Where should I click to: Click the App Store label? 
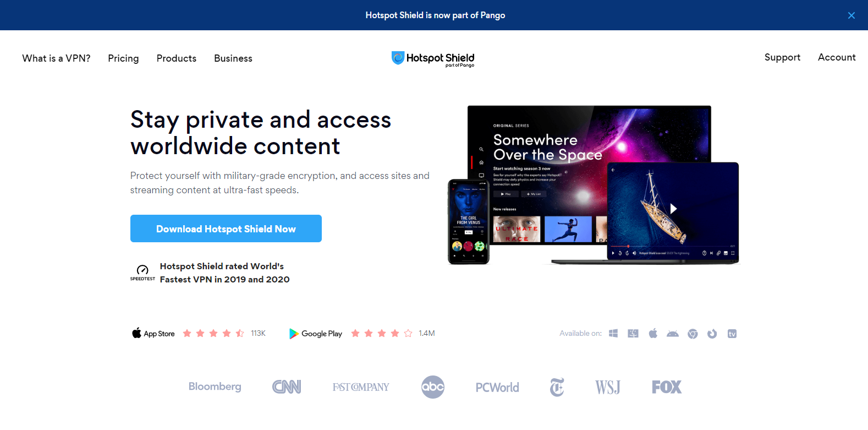click(160, 334)
